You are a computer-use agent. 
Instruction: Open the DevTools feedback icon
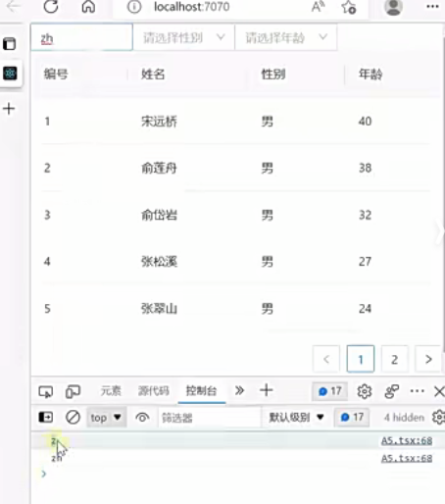tap(392, 391)
